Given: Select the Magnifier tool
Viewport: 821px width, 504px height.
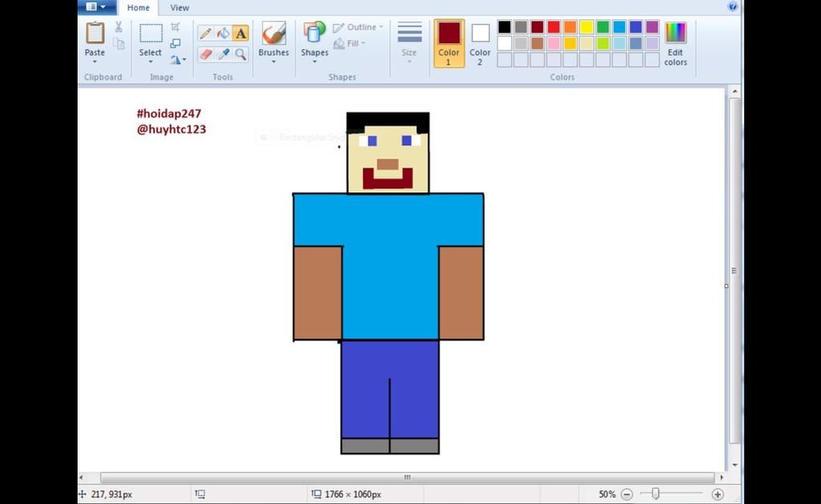Looking at the screenshot, I should click(x=241, y=54).
